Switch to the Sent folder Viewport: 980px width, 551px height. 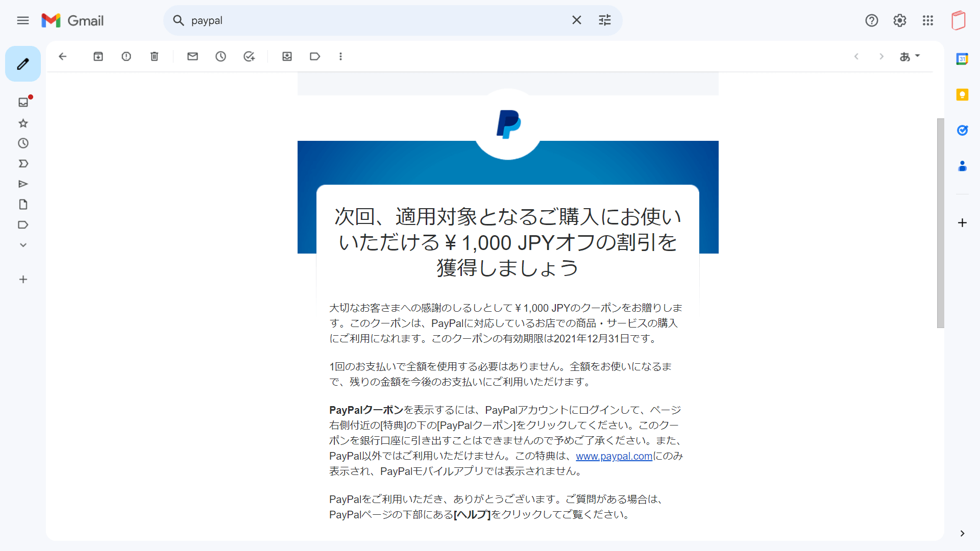click(22, 184)
